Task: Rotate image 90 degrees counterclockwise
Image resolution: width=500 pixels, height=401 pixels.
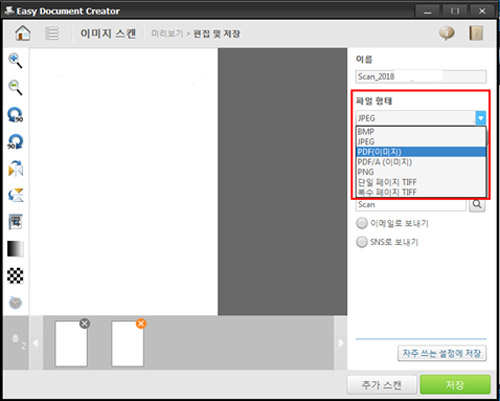Action: (15, 115)
